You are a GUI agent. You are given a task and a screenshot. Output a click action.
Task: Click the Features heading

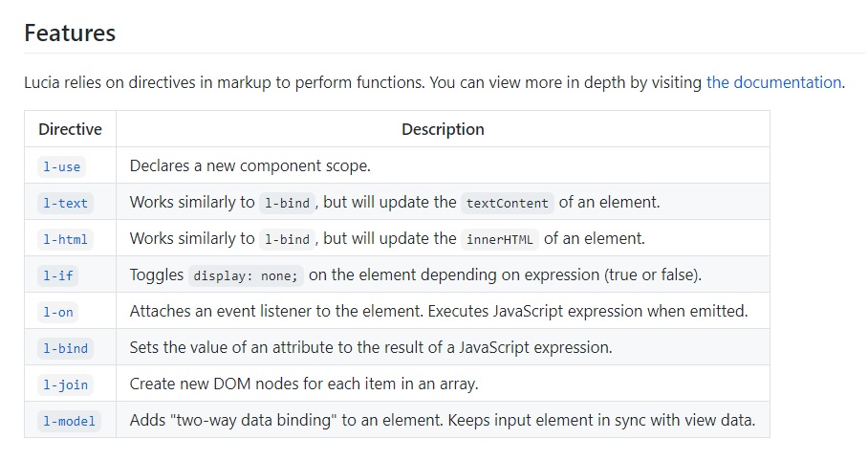pos(70,33)
